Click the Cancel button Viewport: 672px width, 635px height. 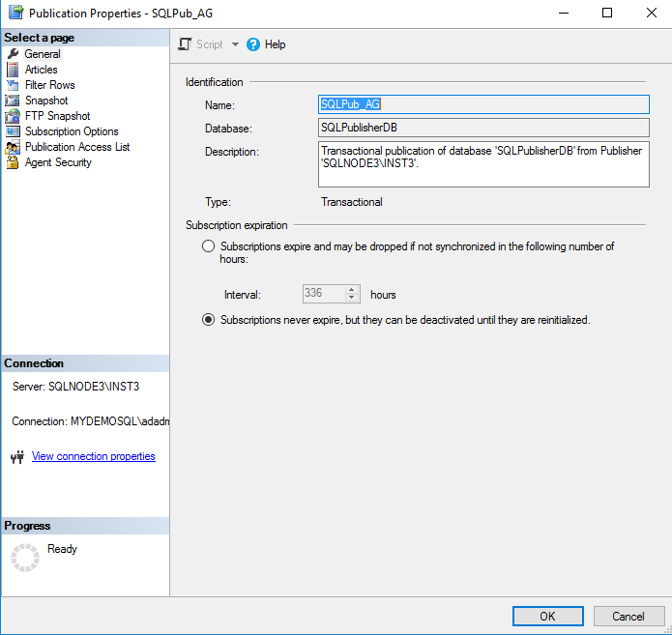[x=628, y=616]
